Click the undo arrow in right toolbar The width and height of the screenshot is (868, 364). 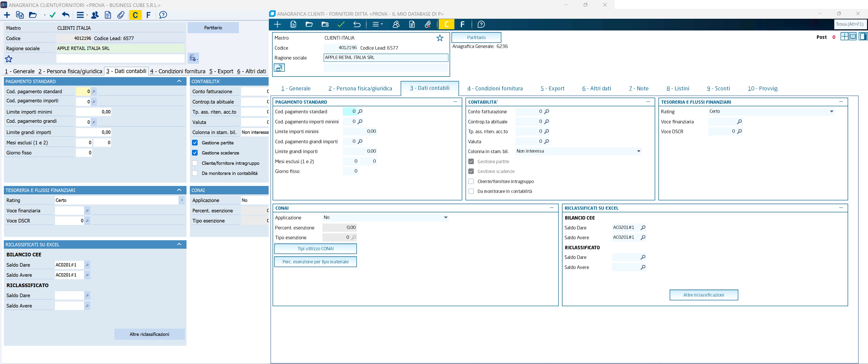pyautogui.click(x=357, y=24)
